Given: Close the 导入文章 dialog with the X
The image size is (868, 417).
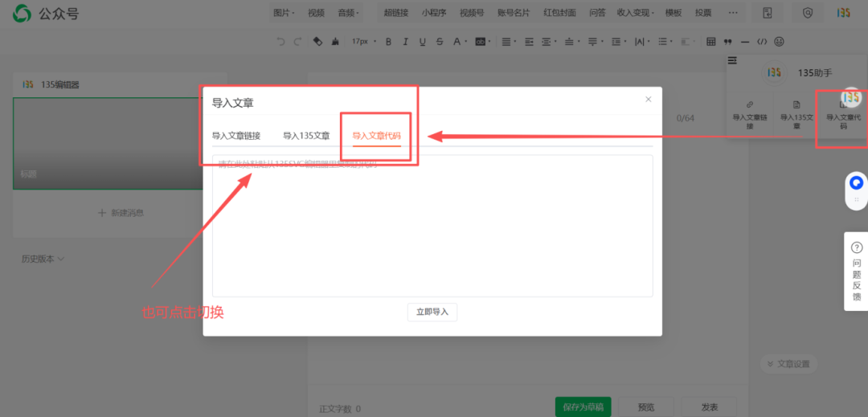Looking at the screenshot, I should point(649,100).
